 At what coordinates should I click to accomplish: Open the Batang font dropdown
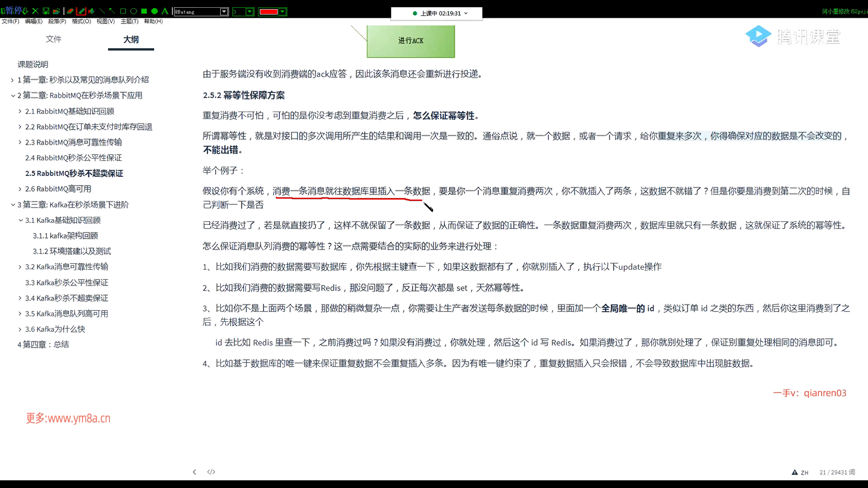224,12
